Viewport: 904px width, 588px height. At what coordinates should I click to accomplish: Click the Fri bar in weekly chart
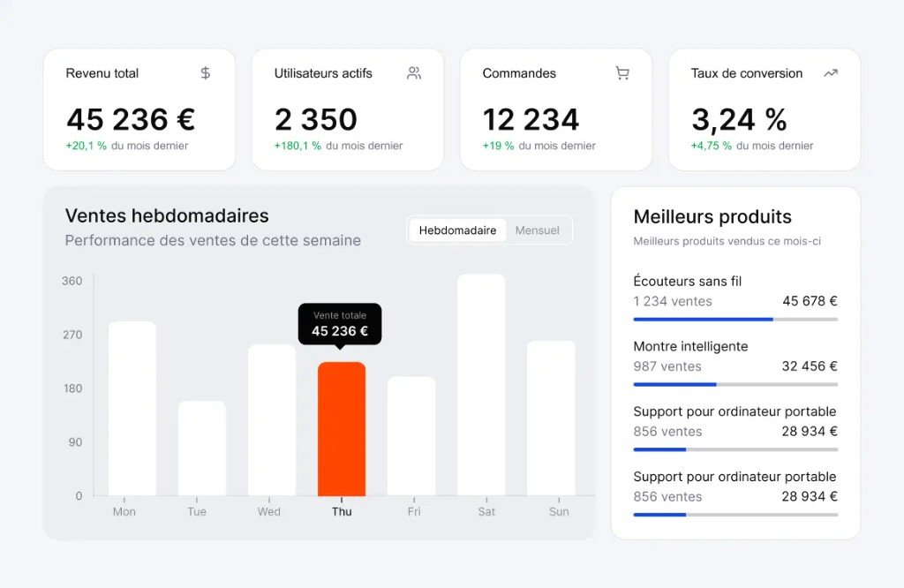411,436
